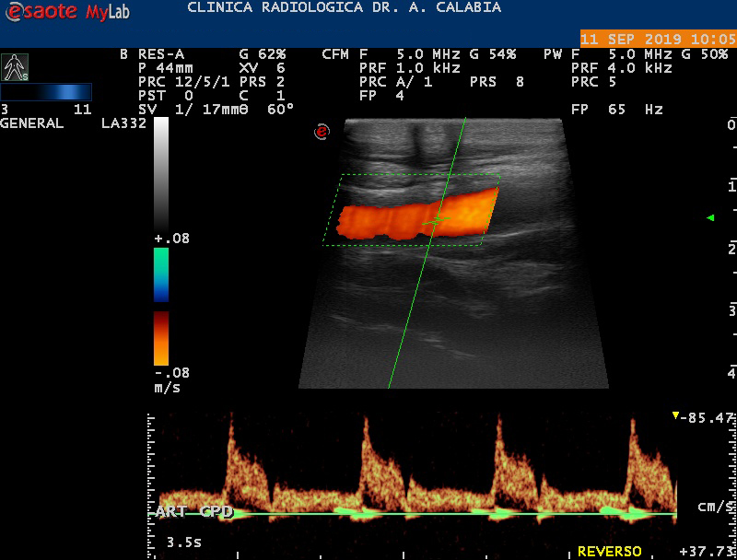Screen dimensions: 737x560
Task: Click the clinic name title text
Action: pyautogui.click(x=344, y=7)
